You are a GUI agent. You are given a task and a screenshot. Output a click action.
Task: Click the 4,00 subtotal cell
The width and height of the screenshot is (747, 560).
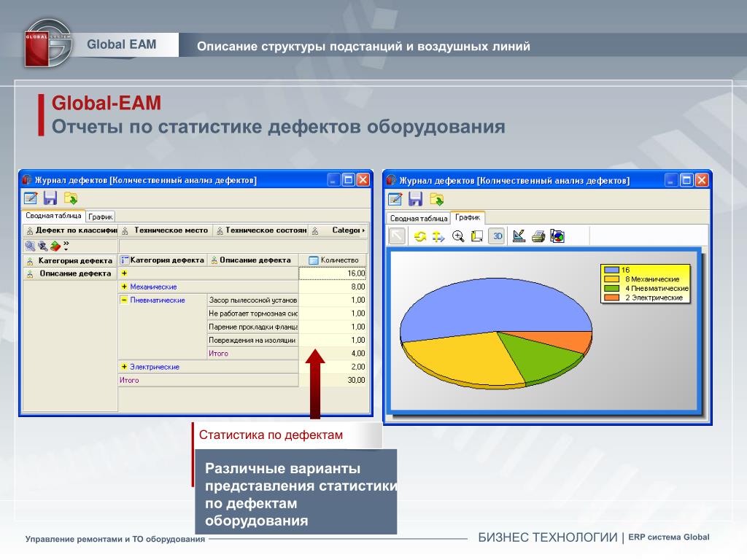tap(333, 354)
